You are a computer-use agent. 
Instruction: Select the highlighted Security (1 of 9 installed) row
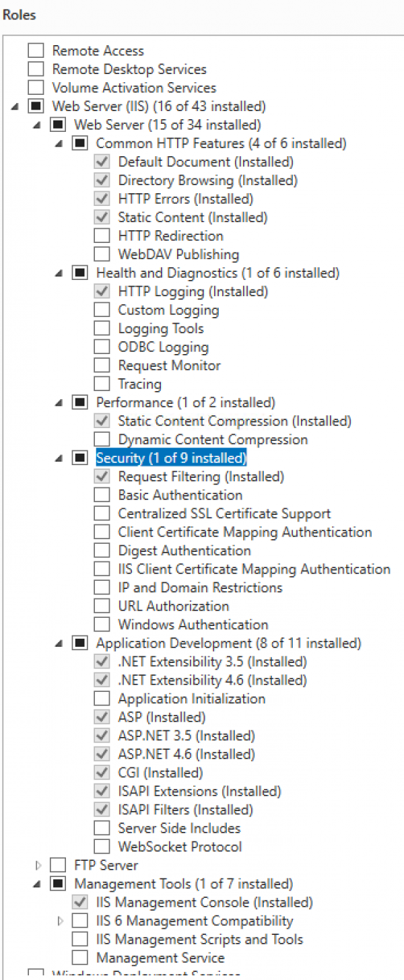pos(172,458)
